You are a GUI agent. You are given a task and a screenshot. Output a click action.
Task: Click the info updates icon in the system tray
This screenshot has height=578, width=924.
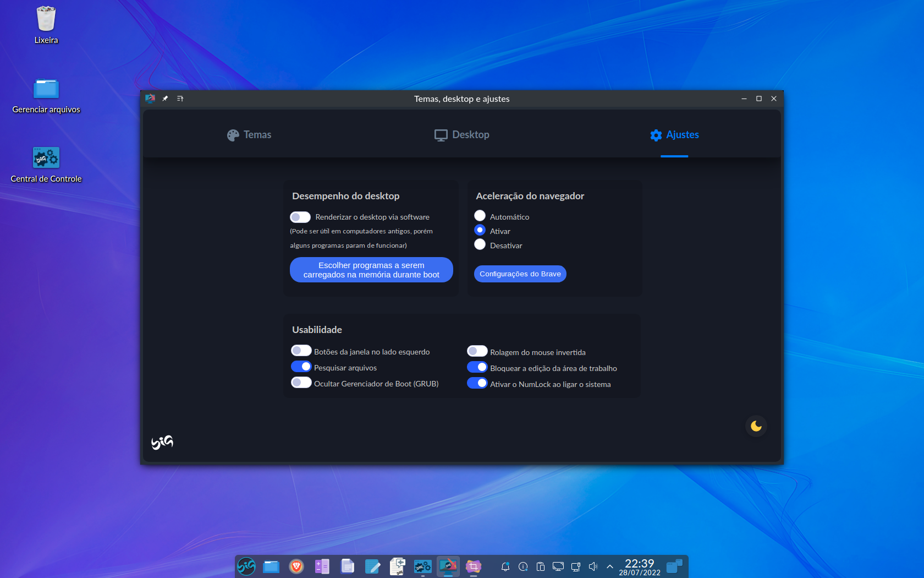tap(523, 566)
